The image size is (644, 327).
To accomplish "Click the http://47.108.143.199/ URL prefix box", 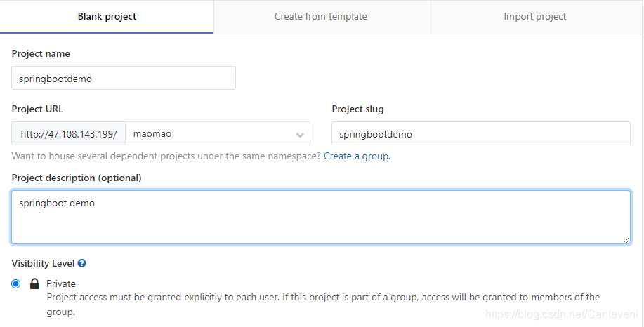I will tap(68, 133).
